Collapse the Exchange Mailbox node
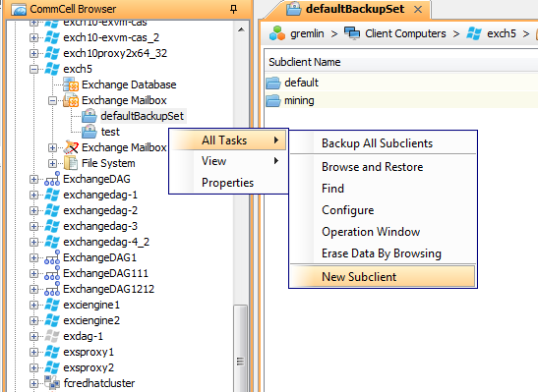This screenshot has height=392, width=538. pyautogui.click(x=52, y=101)
